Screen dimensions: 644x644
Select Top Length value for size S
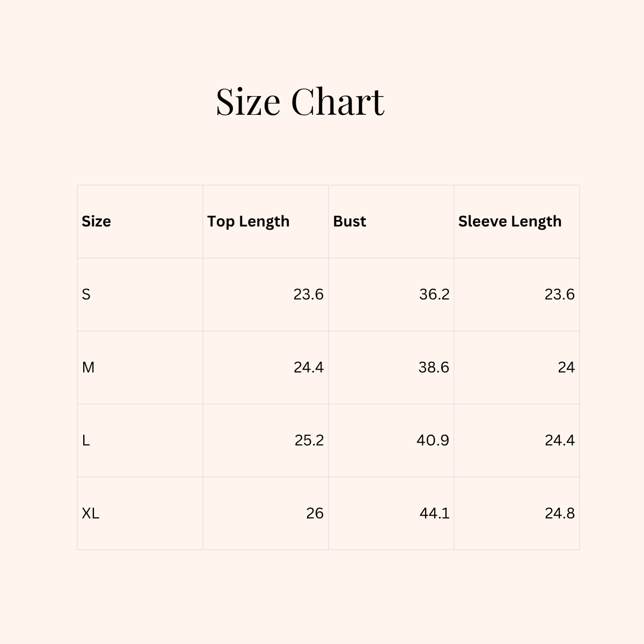click(x=308, y=294)
